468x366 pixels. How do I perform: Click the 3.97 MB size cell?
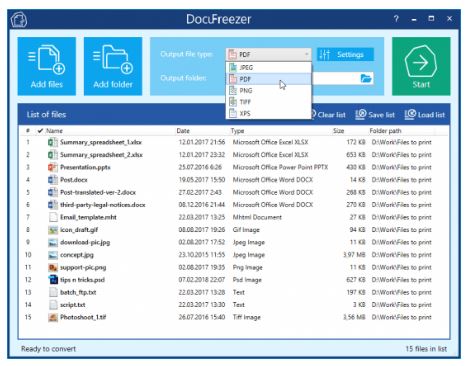coord(354,255)
